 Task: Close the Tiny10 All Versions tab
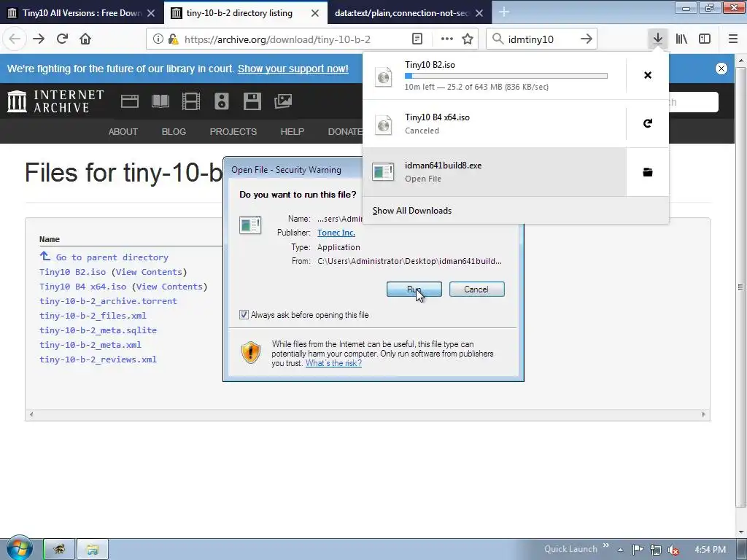coord(151,13)
